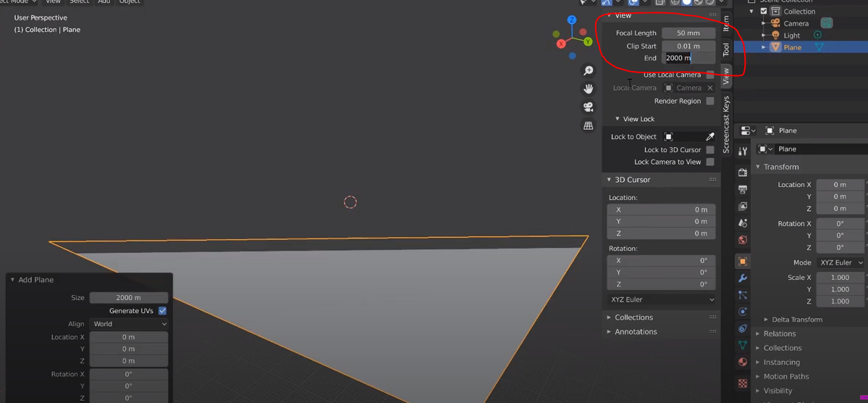Click the pan view hand icon
This screenshot has height=403, width=868.
[589, 88]
